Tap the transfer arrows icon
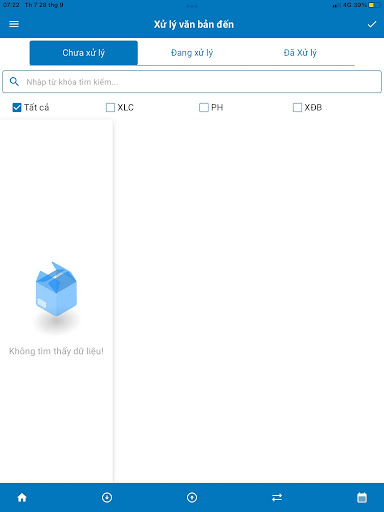 pos(277,498)
